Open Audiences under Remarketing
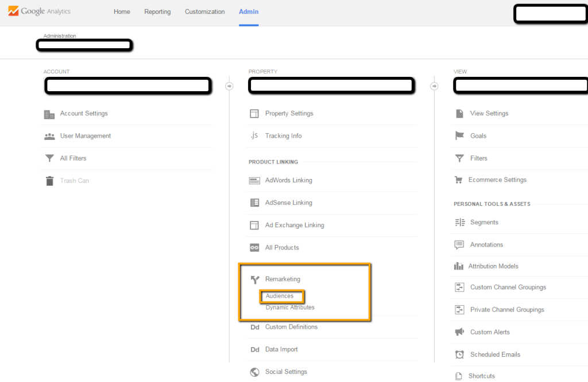The height and width of the screenshot is (382, 588). click(x=280, y=296)
